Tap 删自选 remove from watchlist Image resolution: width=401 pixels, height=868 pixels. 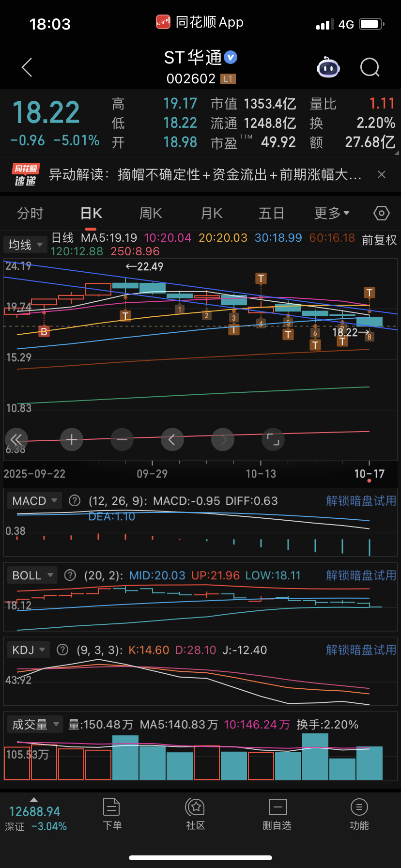pos(278,814)
